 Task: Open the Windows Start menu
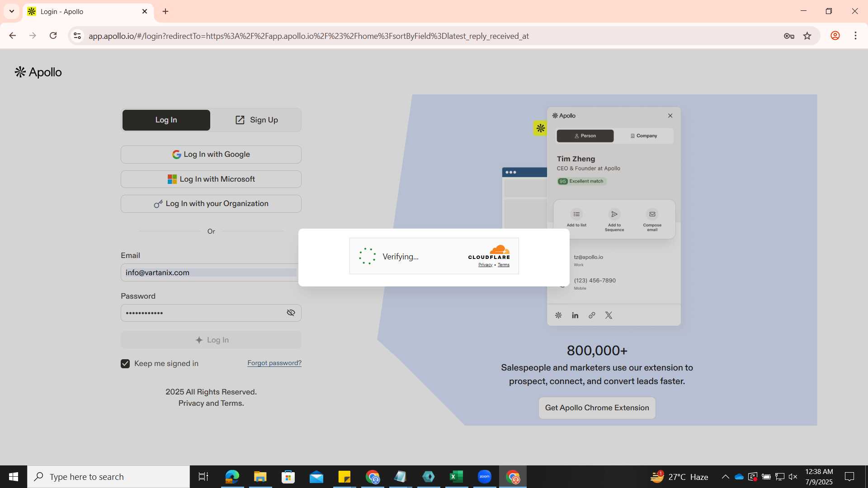[x=14, y=477]
